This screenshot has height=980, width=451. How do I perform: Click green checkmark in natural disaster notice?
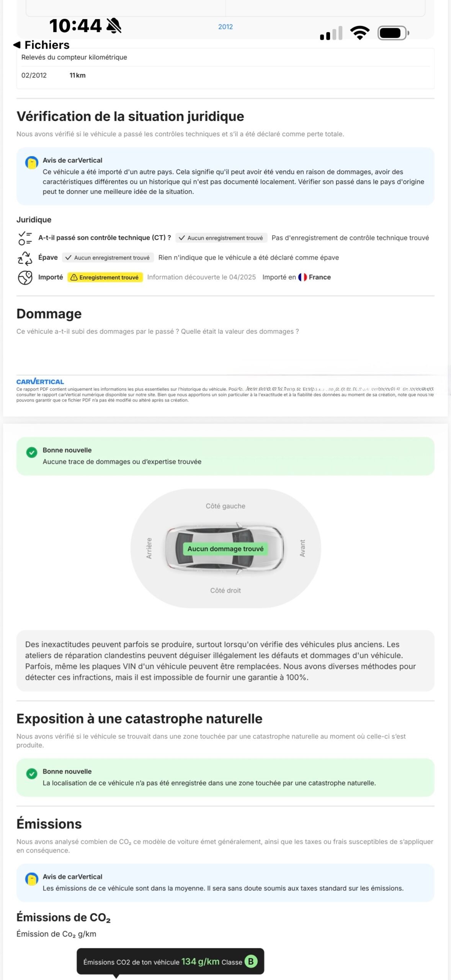coord(32,774)
